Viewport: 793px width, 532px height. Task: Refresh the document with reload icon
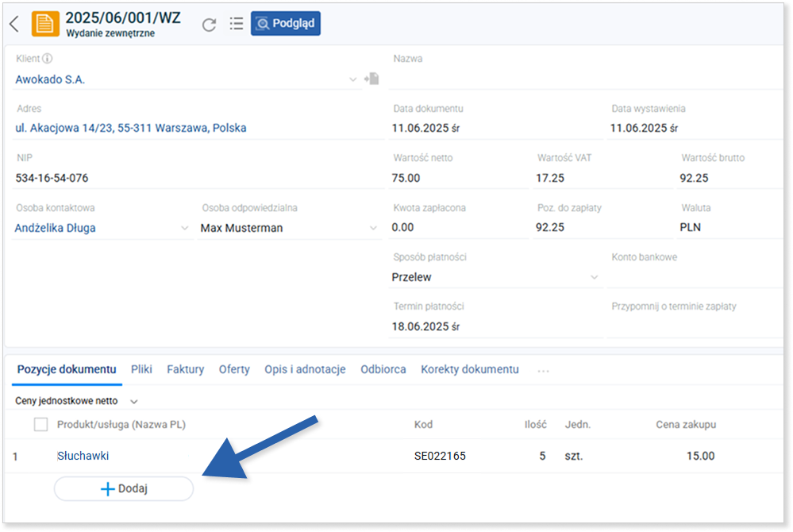point(210,24)
